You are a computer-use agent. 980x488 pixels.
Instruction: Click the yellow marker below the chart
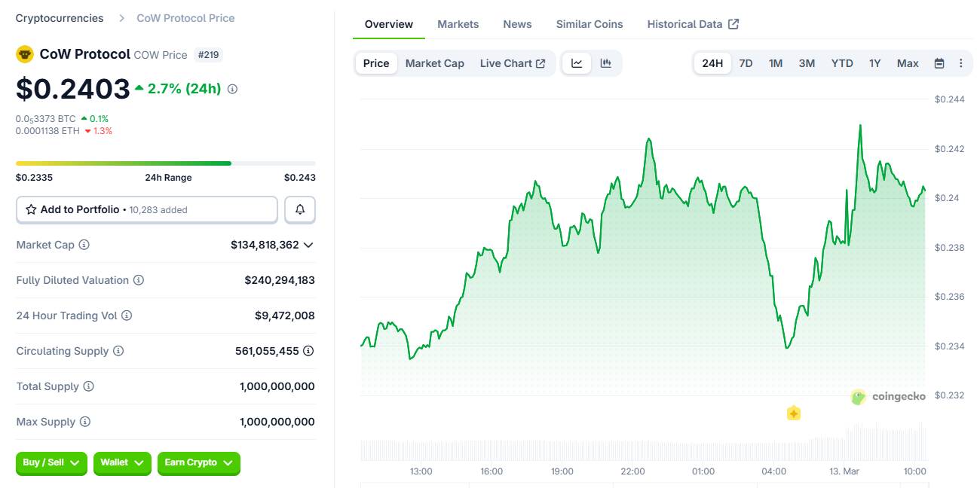click(x=793, y=413)
